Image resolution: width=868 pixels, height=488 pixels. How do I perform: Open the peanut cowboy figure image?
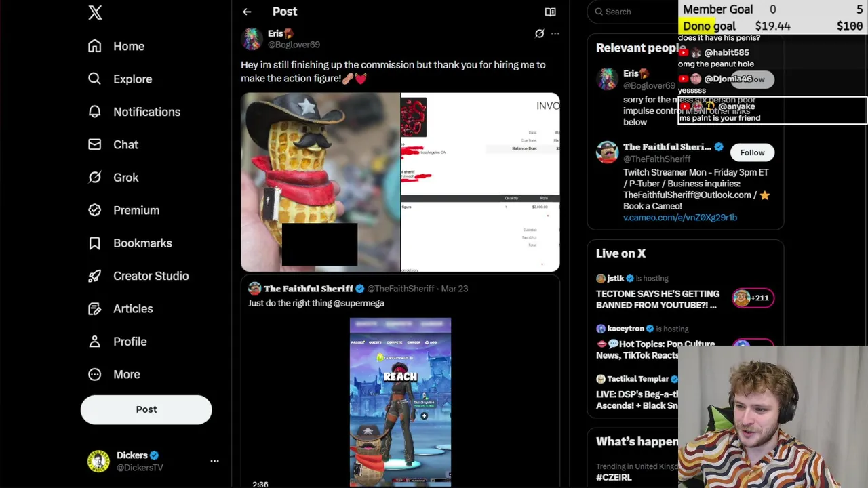click(320, 182)
